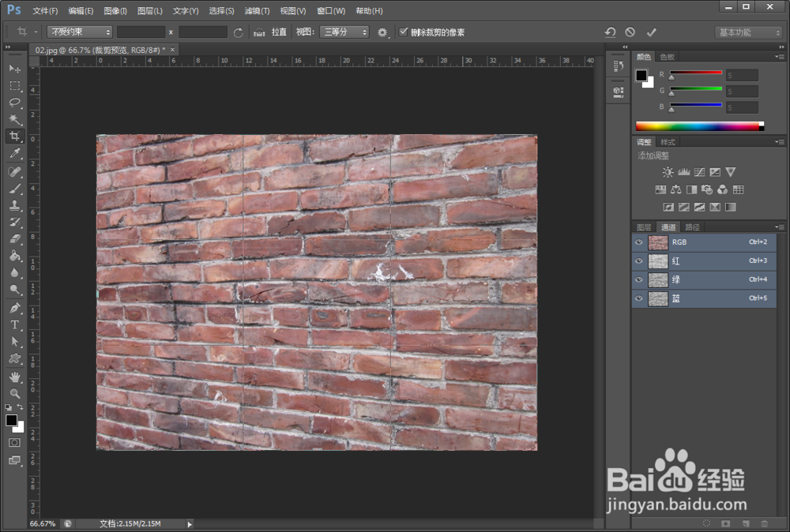
Task: Select the Crop tool in the toolbox
Action: click(14, 137)
